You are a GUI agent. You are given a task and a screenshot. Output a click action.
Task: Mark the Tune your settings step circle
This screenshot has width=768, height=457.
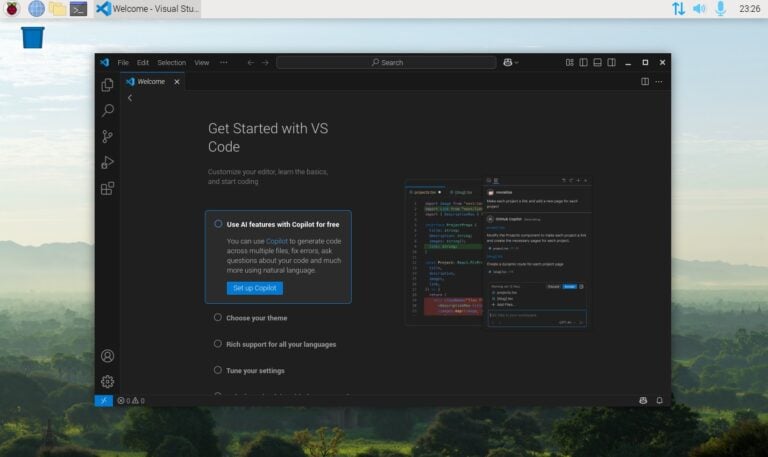[x=217, y=370]
